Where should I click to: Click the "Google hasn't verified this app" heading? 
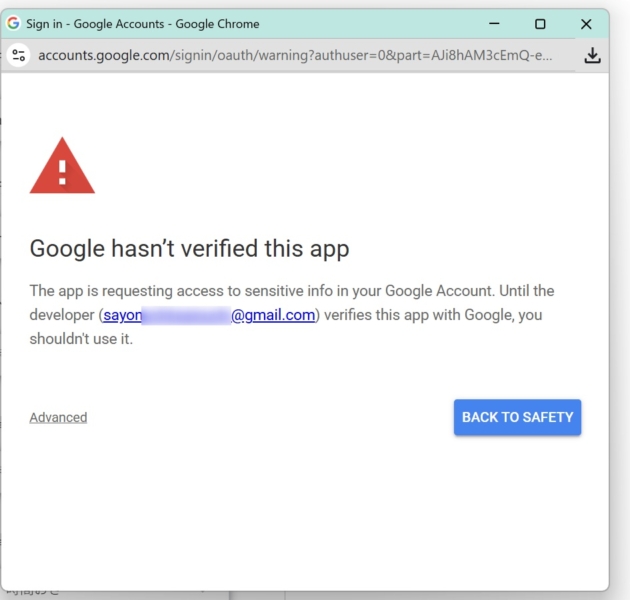(x=189, y=248)
